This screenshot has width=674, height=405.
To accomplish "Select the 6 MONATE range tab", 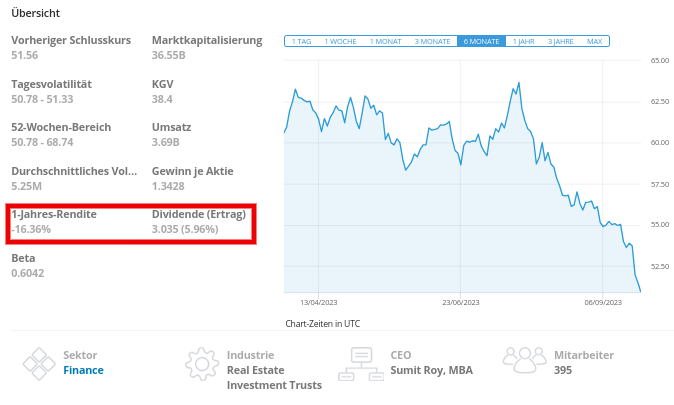I will tap(481, 41).
